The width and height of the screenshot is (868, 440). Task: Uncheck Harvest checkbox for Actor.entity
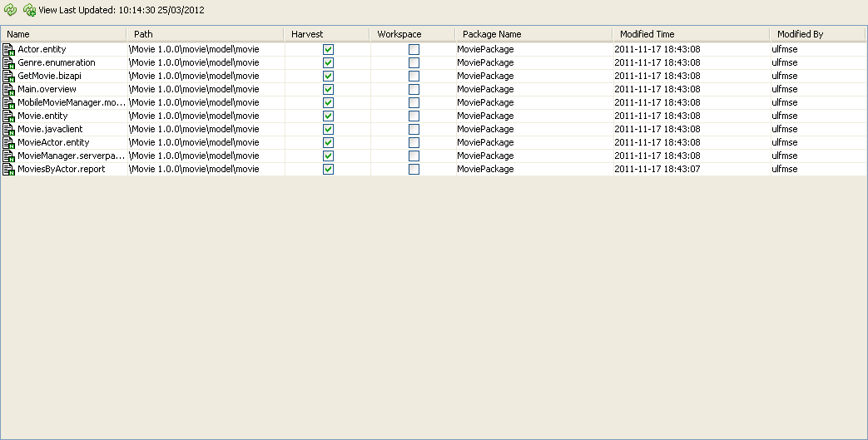pos(329,50)
